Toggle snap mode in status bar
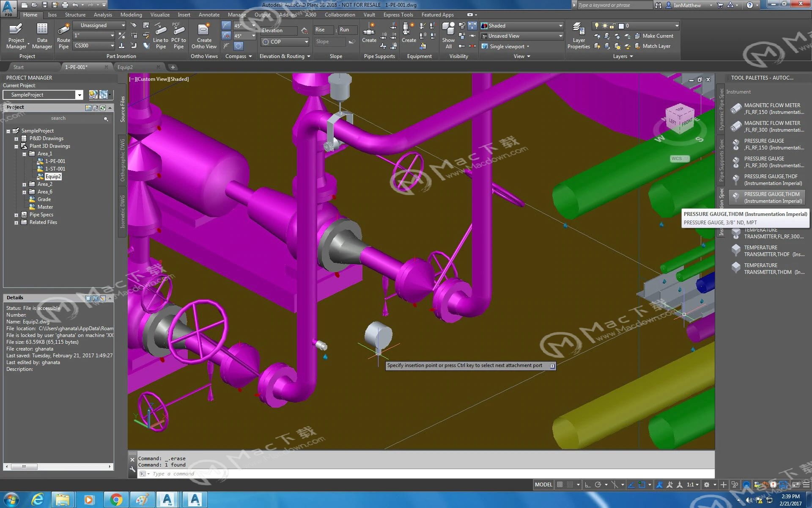The image size is (812, 508). click(x=570, y=485)
